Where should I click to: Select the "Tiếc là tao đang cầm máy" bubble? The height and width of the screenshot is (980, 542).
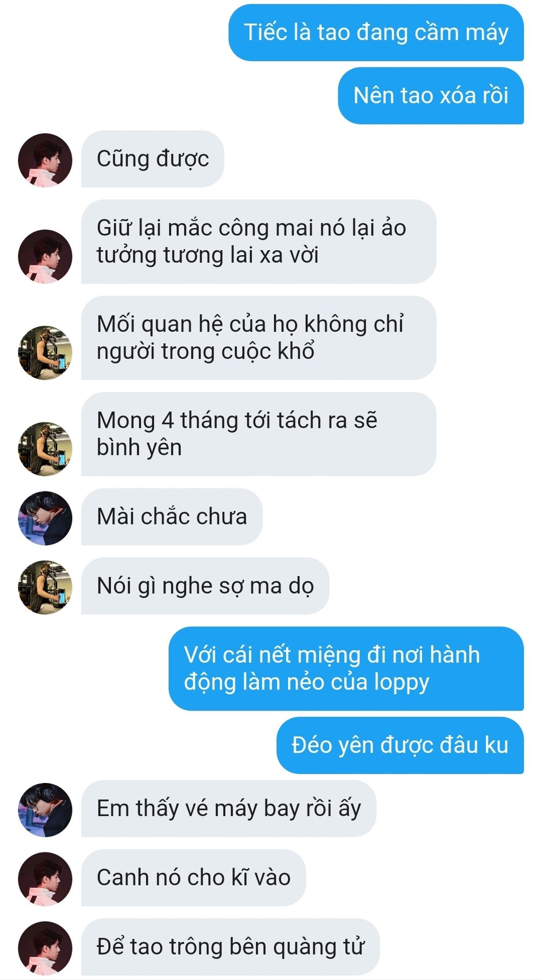[376, 33]
